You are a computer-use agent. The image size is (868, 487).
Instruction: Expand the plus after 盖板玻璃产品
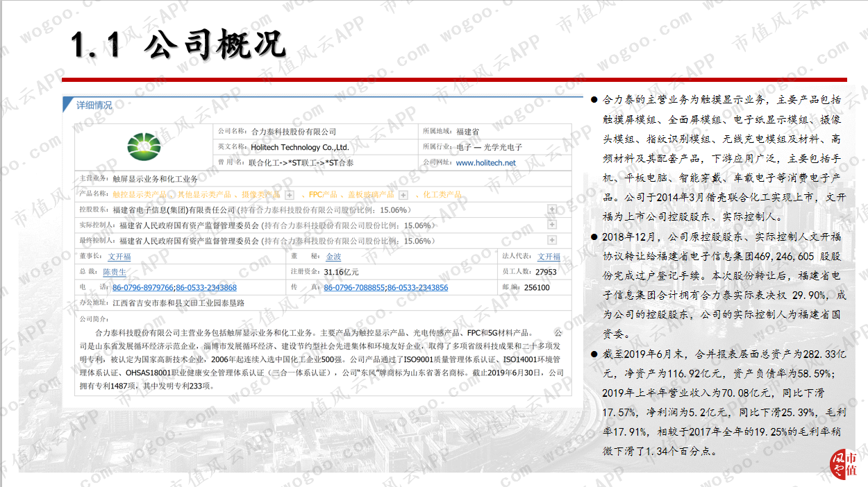(403, 195)
